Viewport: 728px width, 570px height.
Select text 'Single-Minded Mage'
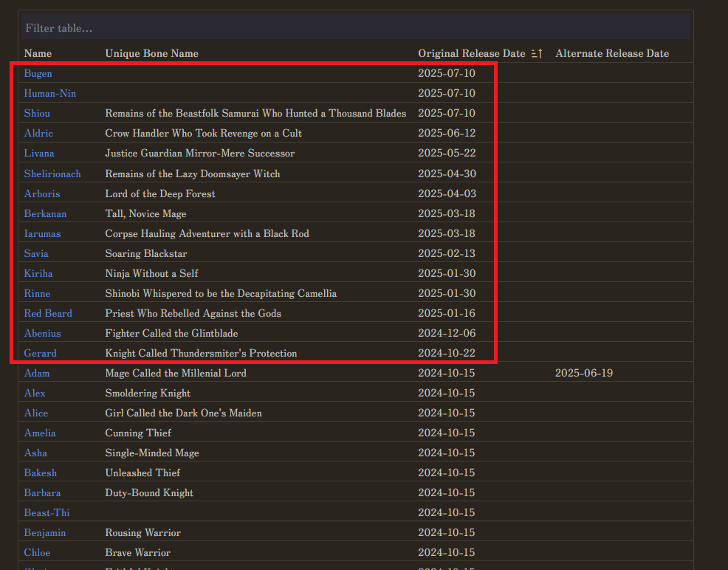click(152, 453)
